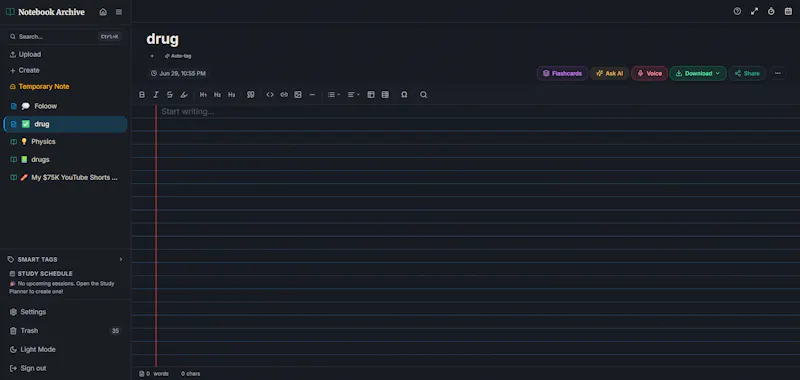Open the Physics notebook

[x=65, y=142]
